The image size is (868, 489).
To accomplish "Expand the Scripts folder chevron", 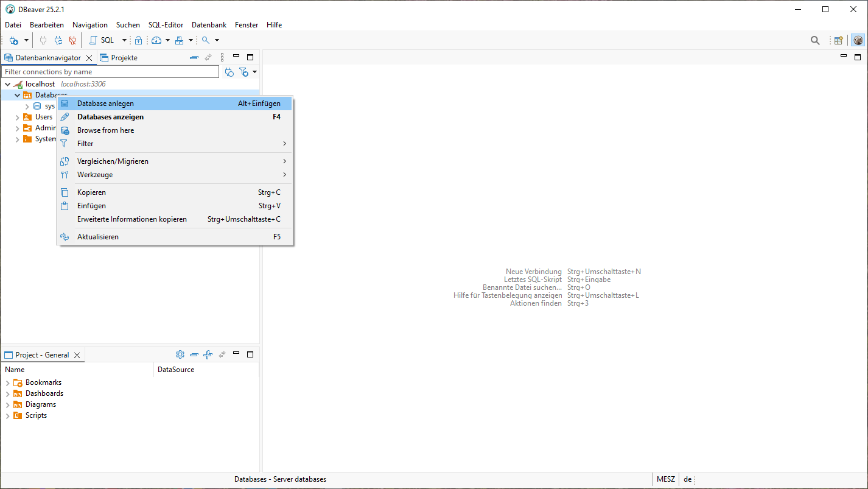I will [8, 415].
